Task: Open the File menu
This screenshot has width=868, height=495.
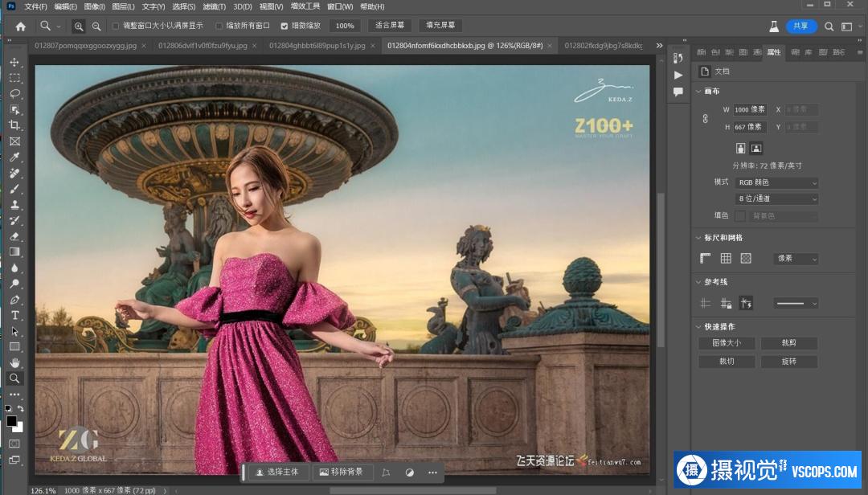Action: [35, 6]
